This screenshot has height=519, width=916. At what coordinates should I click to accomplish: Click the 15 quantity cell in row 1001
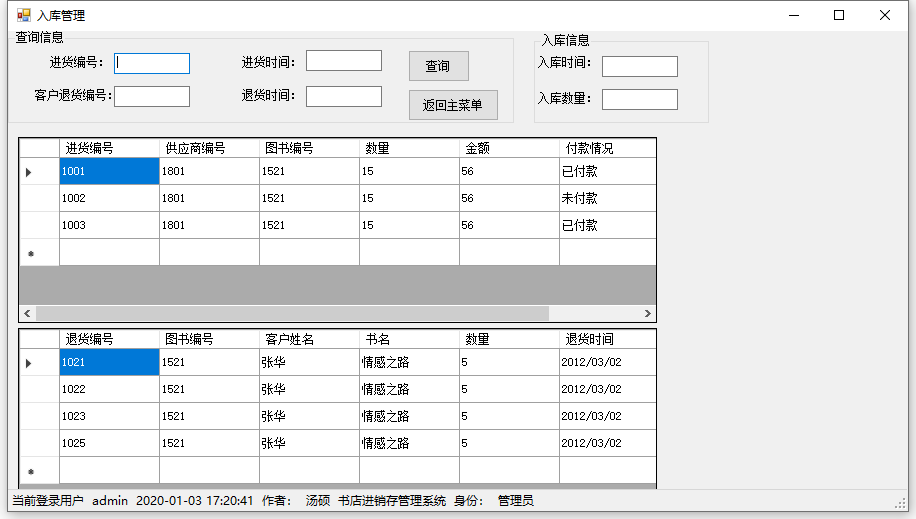[409, 171]
